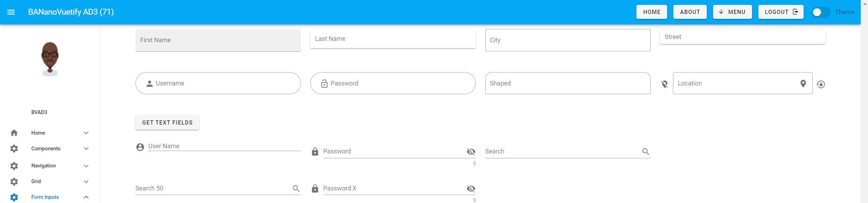Toggle visibility eye icon in Password X field
868x203 pixels.
click(471, 188)
